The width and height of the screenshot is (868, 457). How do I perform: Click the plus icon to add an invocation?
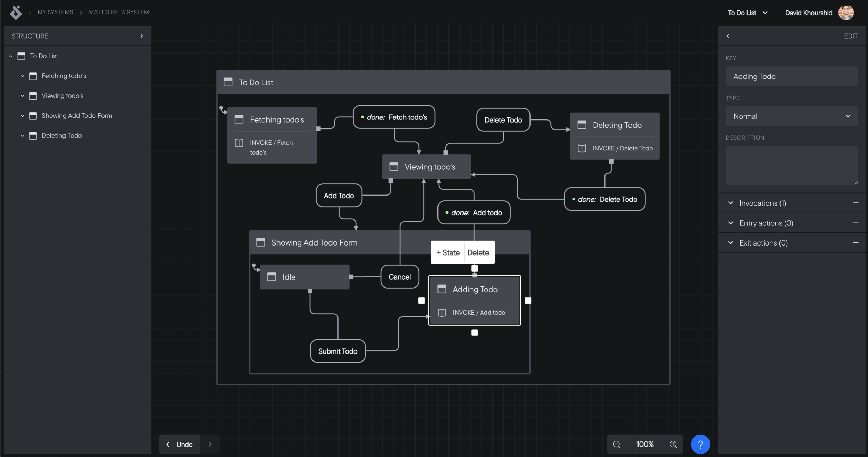point(856,203)
